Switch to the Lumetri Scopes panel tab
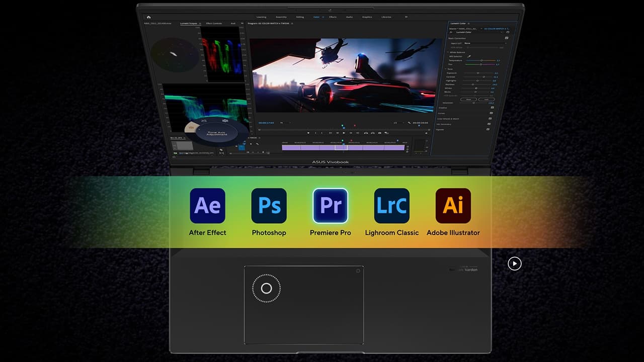 [x=188, y=23]
